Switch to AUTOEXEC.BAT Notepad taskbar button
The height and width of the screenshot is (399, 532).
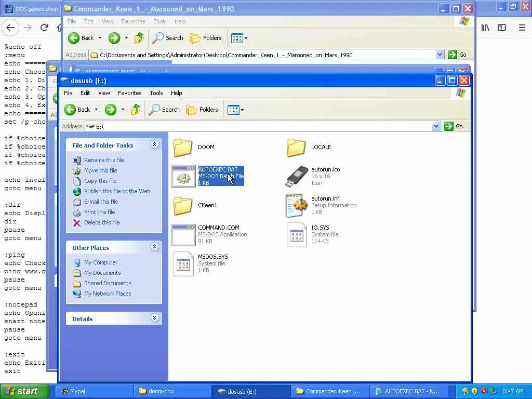409,391
